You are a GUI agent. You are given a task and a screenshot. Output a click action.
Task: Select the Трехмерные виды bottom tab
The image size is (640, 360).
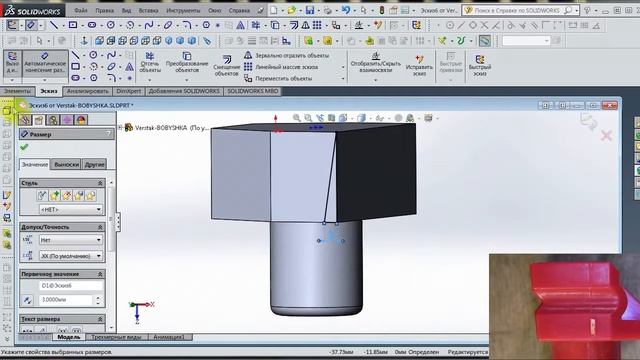coord(116,337)
